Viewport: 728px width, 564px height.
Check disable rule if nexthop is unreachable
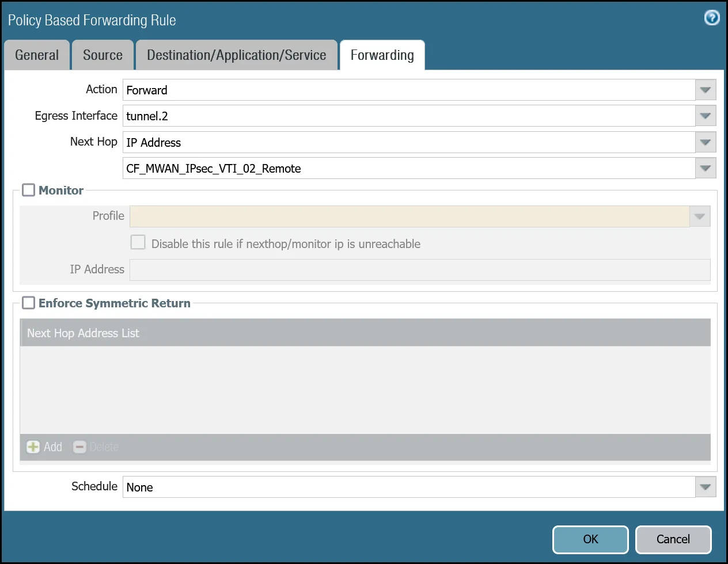pos(138,242)
